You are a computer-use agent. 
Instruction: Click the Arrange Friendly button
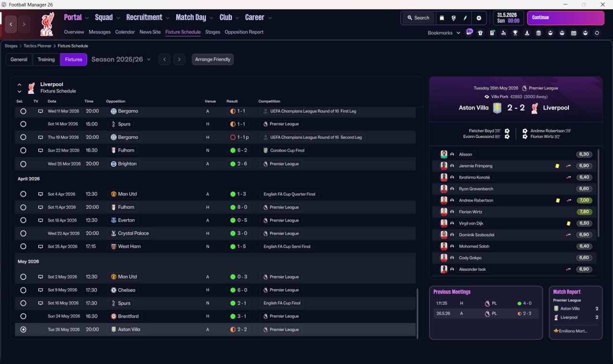tap(213, 59)
